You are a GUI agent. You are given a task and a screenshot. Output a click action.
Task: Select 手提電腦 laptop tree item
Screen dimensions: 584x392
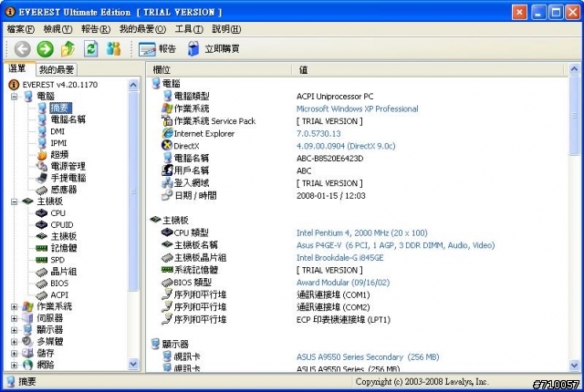coord(68,178)
